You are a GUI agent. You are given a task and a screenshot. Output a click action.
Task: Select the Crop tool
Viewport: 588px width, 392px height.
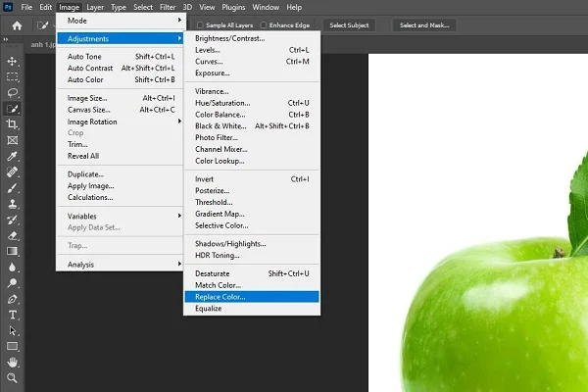click(x=14, y=124)
